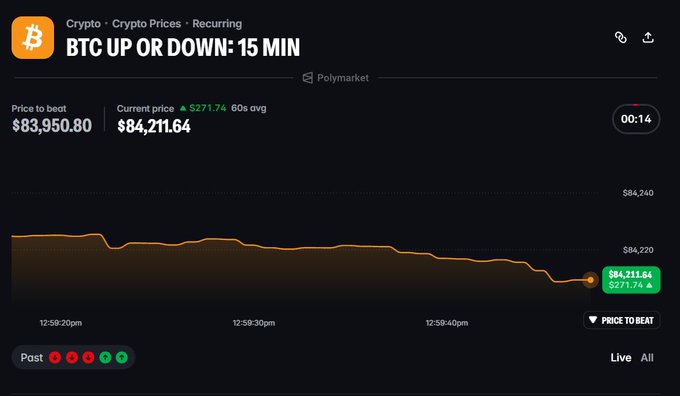Switch to the All chart tab
Screen dimensions: 680x396
(x=647, y=357)
